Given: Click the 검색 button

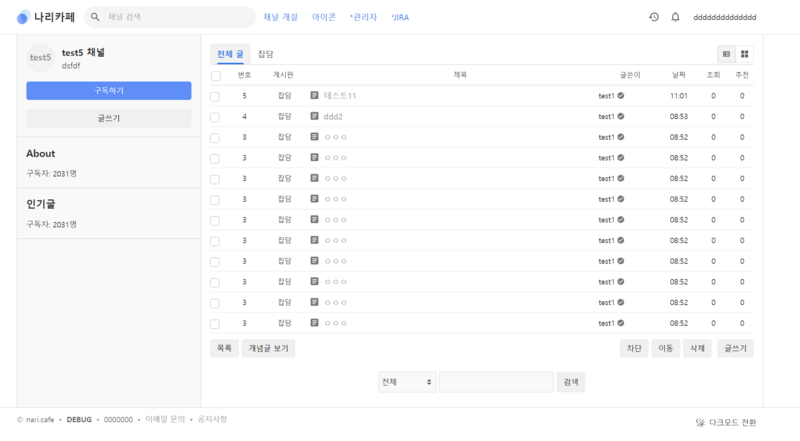Looking at the screenshot, I should [570, 382].
